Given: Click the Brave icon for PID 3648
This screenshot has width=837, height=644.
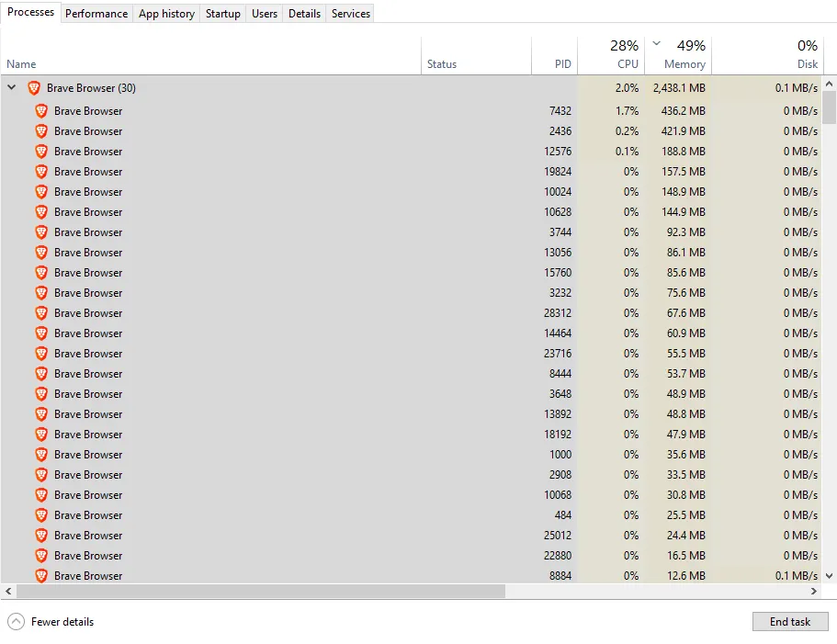Looking at the screenshot, I should pos(41,394).
